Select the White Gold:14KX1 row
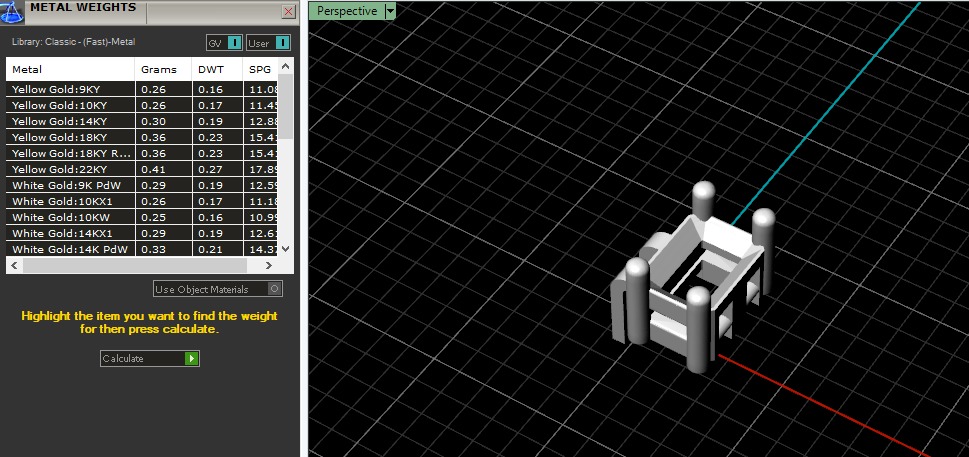Viewport: 969px width, 457px height. [x=142, y=233]
